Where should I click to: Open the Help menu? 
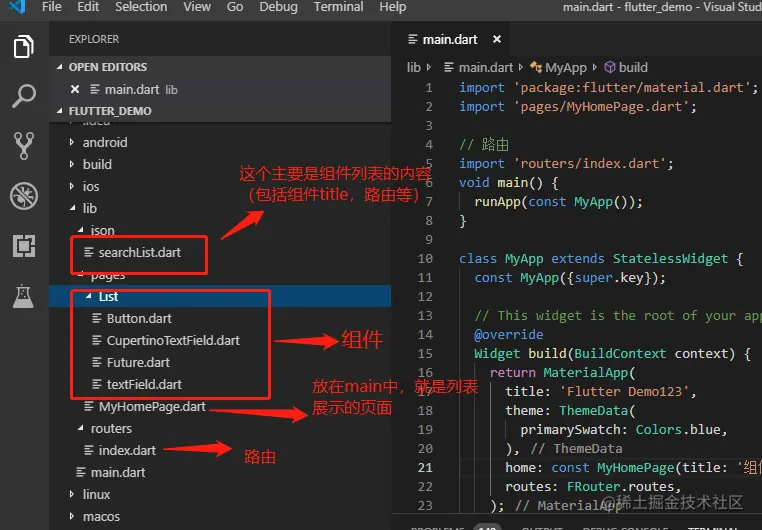[393, 7]
